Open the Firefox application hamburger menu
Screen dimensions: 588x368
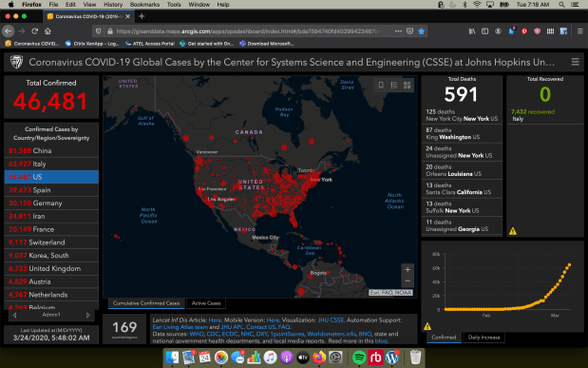(579, 31)
